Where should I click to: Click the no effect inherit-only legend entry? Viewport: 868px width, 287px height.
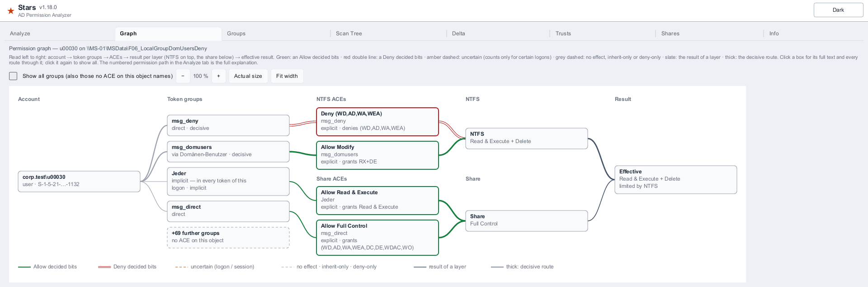point(329,267)
